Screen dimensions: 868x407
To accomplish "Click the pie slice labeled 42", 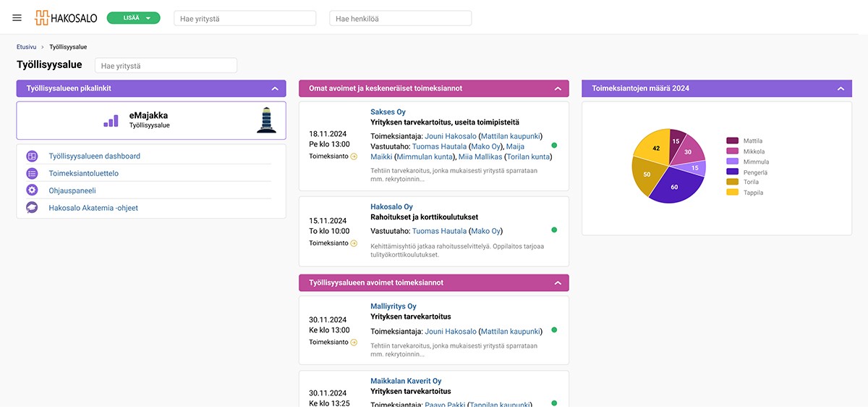I will point(655,147).
